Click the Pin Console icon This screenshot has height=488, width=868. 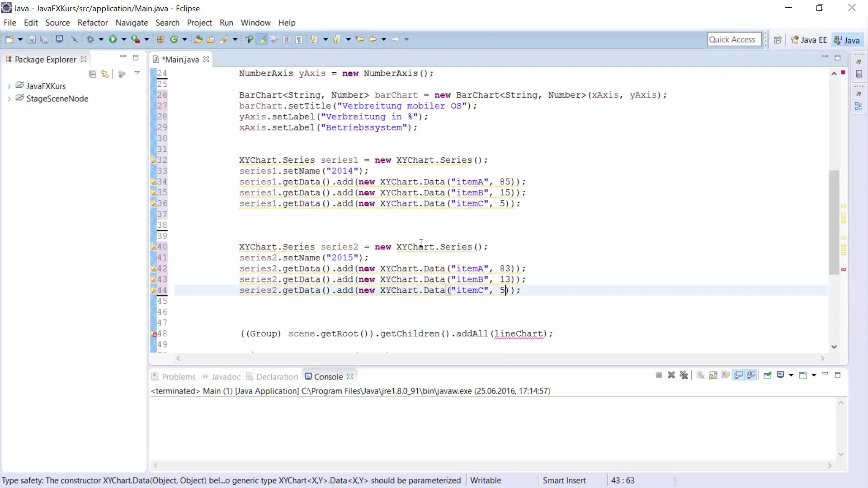[767, 375]
